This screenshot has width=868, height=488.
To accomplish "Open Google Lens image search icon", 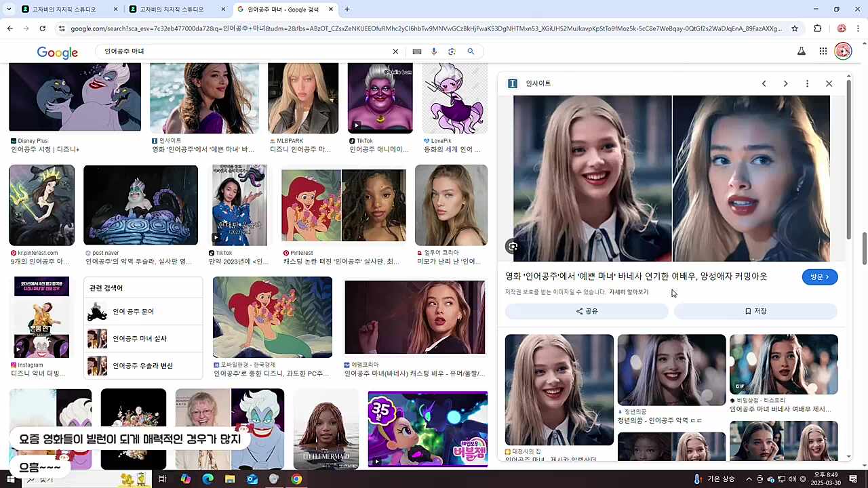I will [x=452, y=52].
